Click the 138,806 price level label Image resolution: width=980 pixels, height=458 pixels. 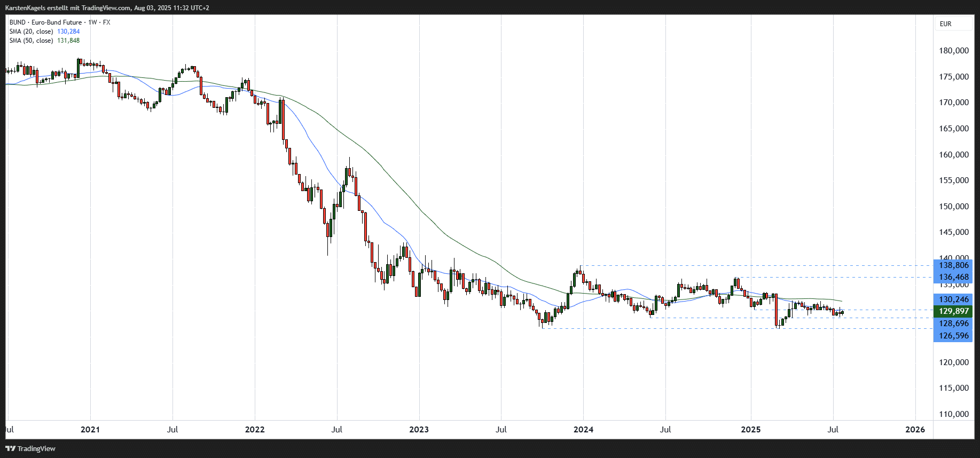click(953, 265)
